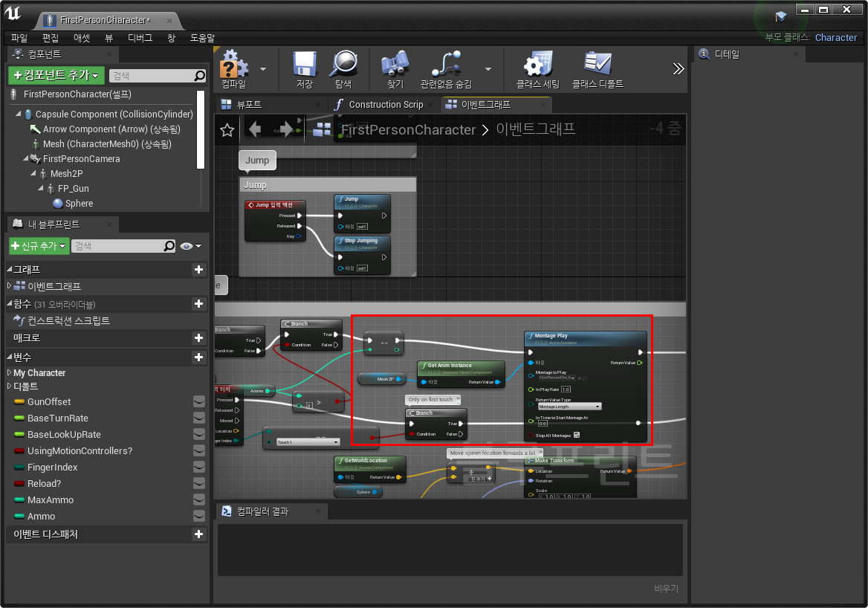Click the Find (찾기) binoculars icon
Screen dimensions: 868x608
395,64
